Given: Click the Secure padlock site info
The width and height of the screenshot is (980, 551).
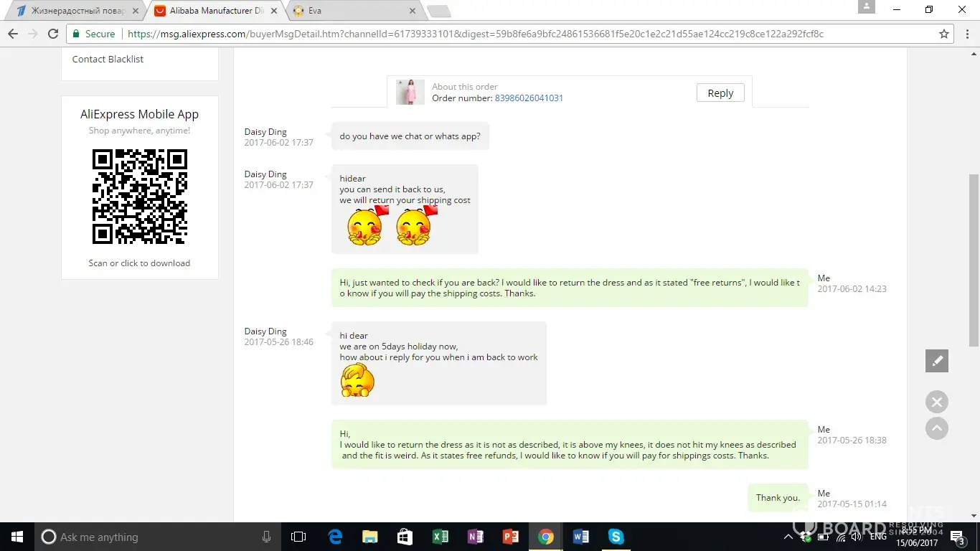Looking at the screenshot, I should [x=94, y=34].
